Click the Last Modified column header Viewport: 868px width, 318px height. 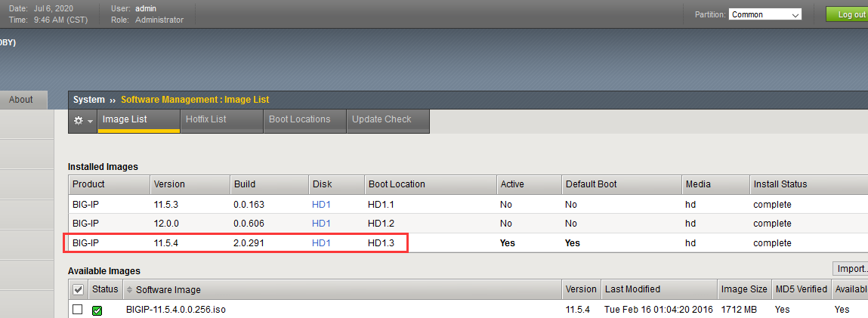click(x=632, y=289)
